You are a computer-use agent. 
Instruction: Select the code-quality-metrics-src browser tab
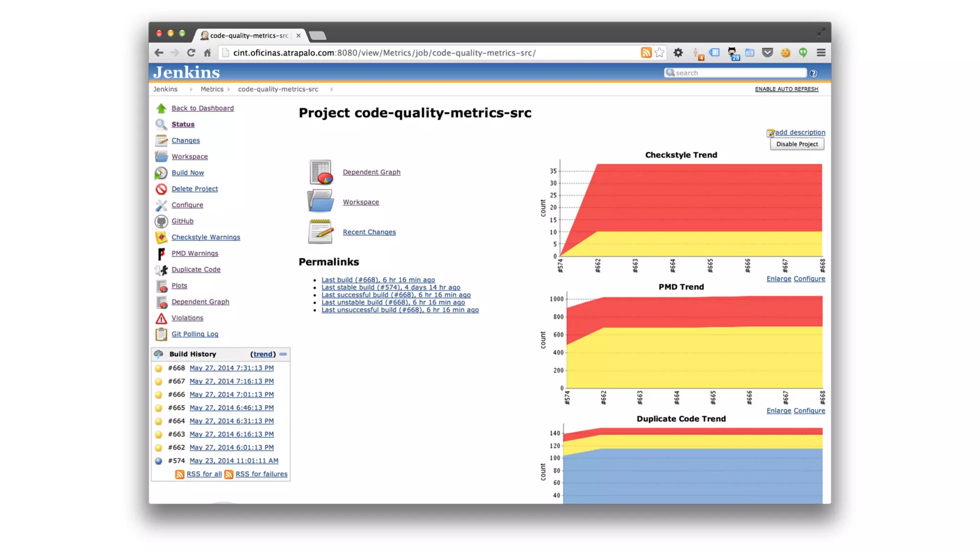click(x=249, y=35)
